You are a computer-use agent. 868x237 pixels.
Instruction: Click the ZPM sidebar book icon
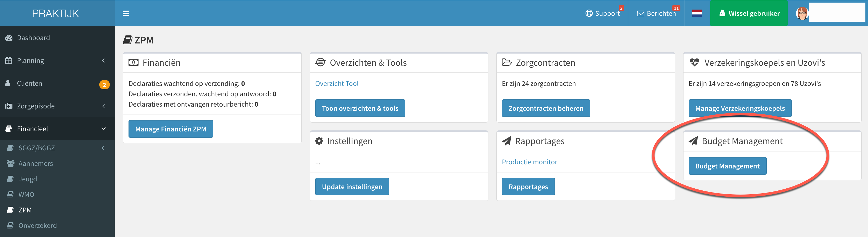pos(10,210)
